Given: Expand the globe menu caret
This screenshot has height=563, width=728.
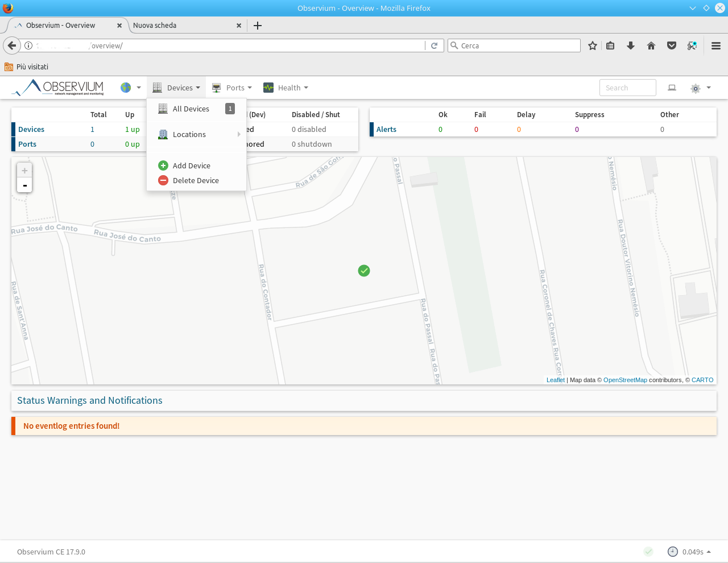Looking at the screenshot, I should 139,88.
